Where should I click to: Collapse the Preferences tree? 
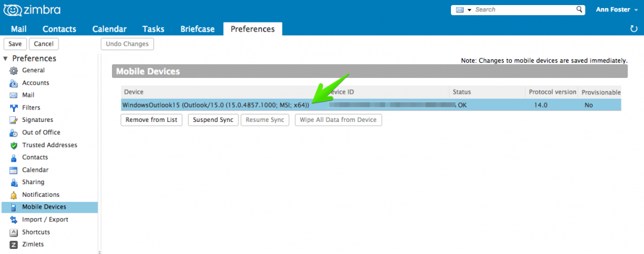click(x=5, y=58)
